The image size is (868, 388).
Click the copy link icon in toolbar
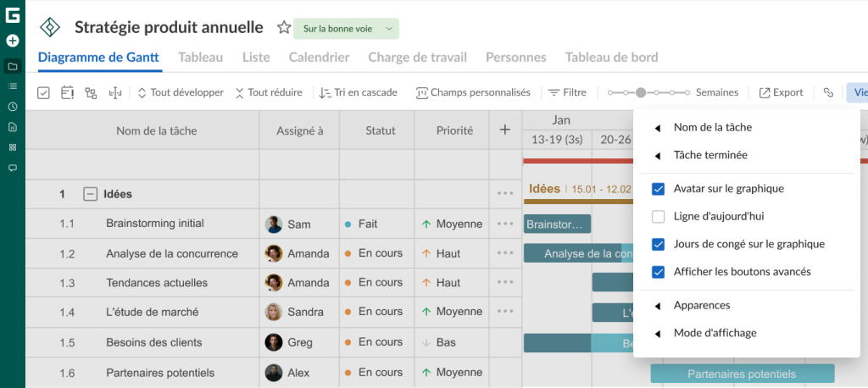point(828,92)
